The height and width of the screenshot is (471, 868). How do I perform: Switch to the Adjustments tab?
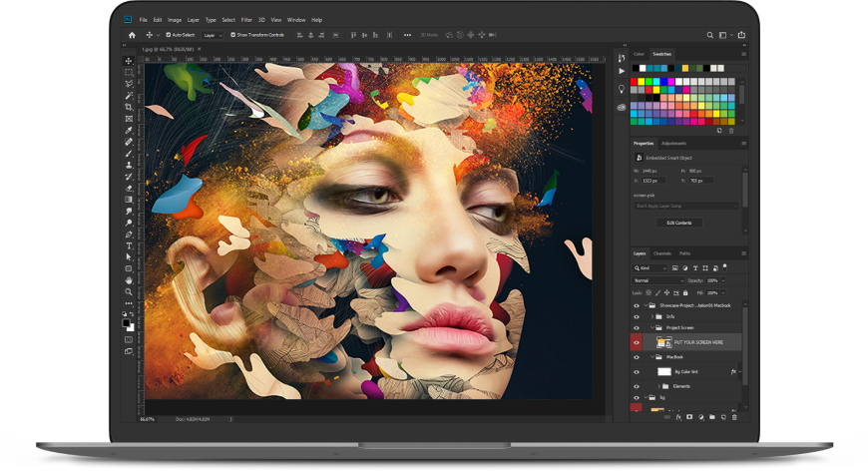(x=673, y=144)
